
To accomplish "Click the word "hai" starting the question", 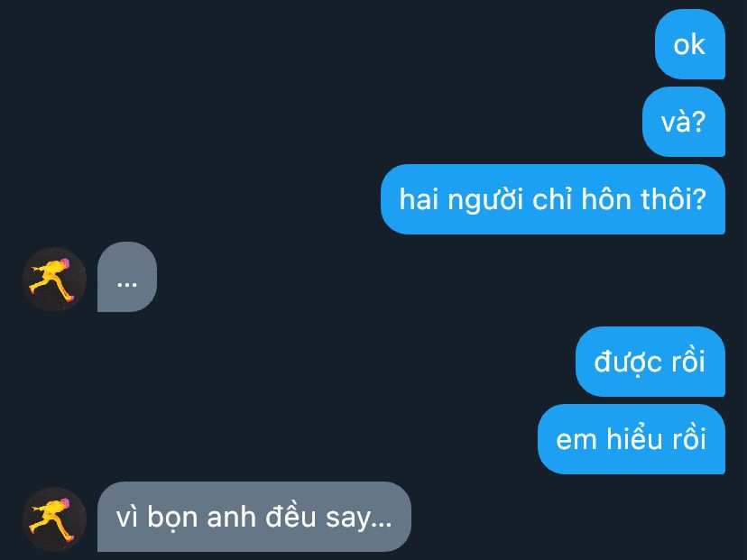I will (419, 199).
